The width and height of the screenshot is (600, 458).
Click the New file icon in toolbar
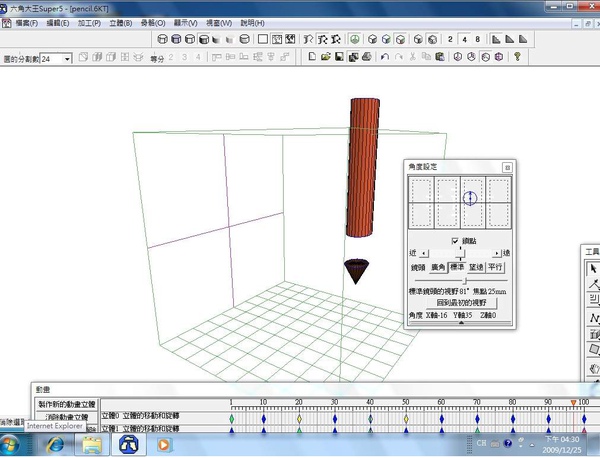pos(312,57)
